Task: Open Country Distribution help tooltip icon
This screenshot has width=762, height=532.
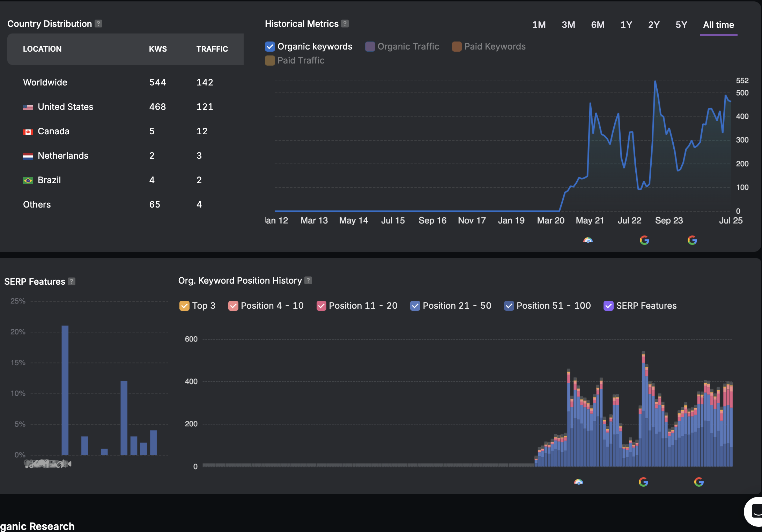Action: coord(98,24)
